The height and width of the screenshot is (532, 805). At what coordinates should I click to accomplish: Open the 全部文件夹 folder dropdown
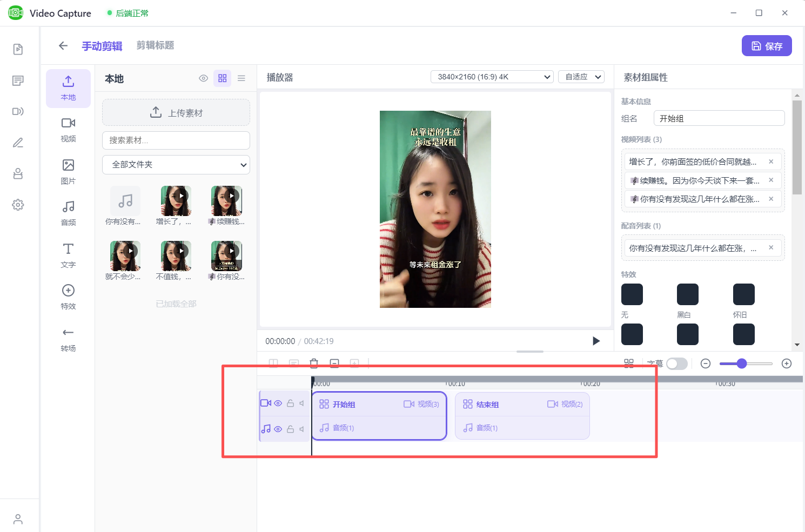click(x=176, y=165)
